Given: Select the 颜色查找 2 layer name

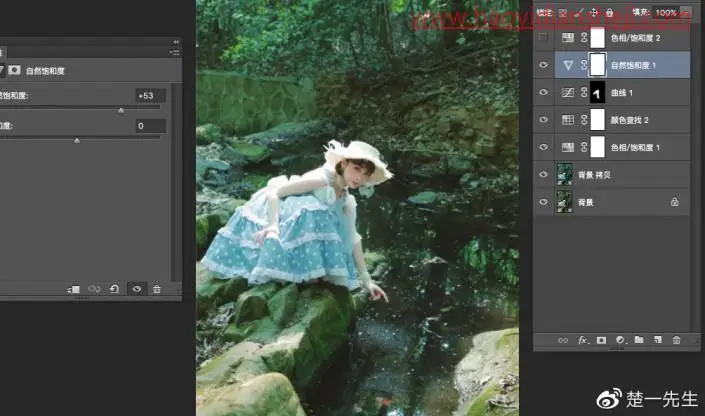Looking at the screenshot, I should 629,120.
